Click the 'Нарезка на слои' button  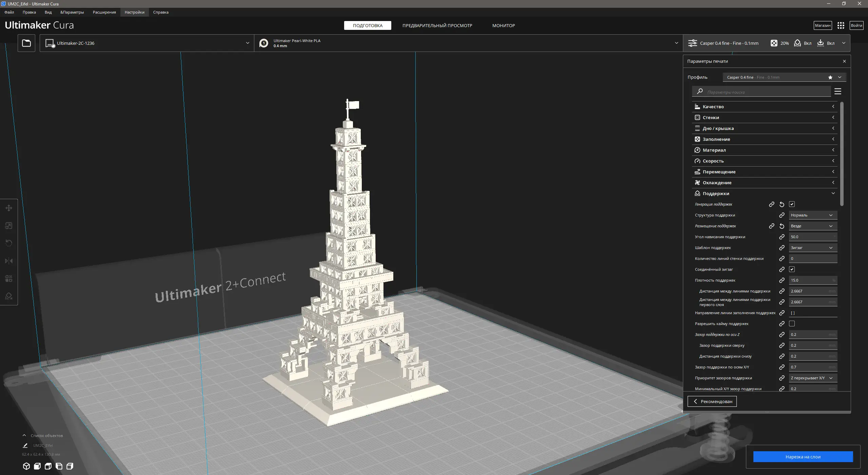[803, 457]
